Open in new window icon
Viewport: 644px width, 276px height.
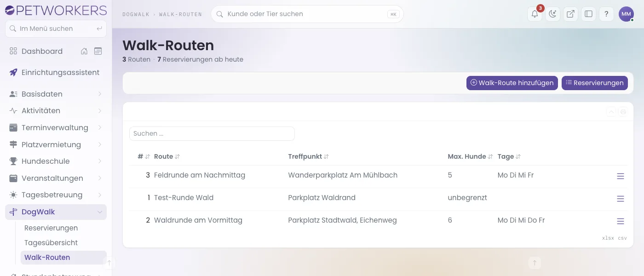pyautogui.click(x=570, y=14)
